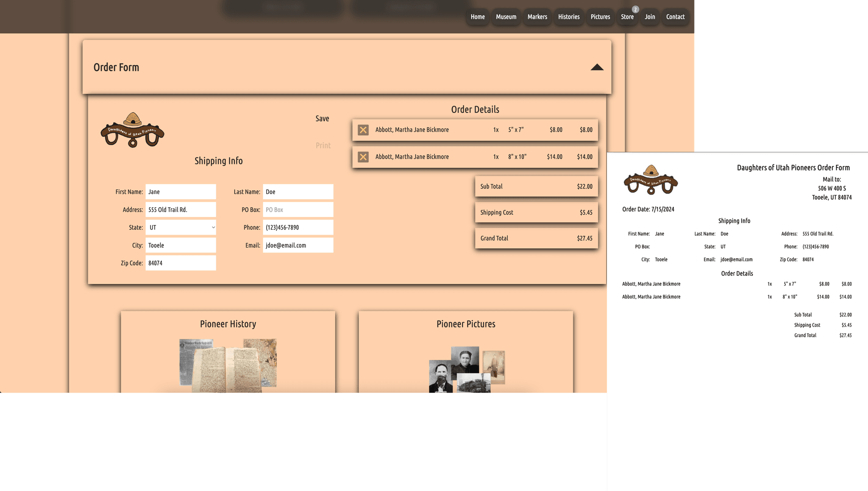Screen dimensions: 868x491
Task: Open the Home menu item
Action: click(x=478, y=17)
